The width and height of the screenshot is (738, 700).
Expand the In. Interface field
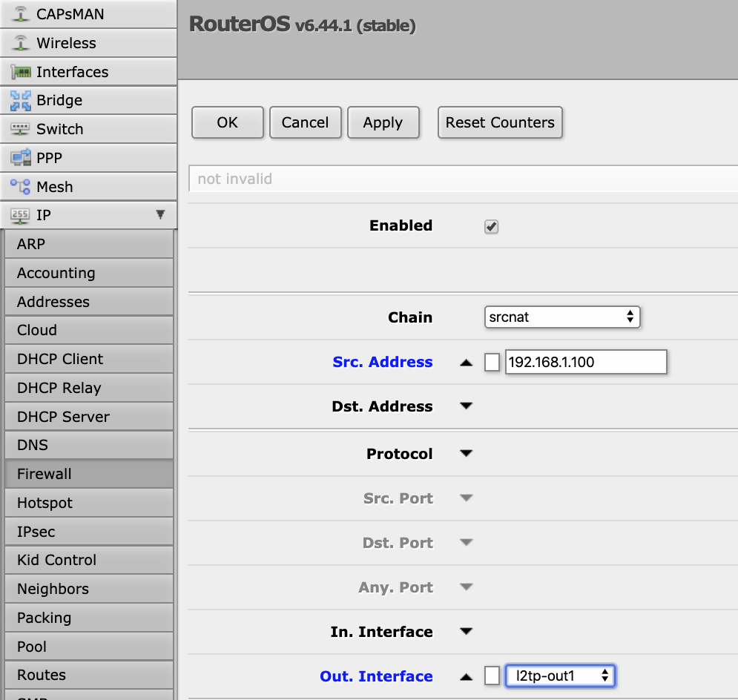coord(466,631)
